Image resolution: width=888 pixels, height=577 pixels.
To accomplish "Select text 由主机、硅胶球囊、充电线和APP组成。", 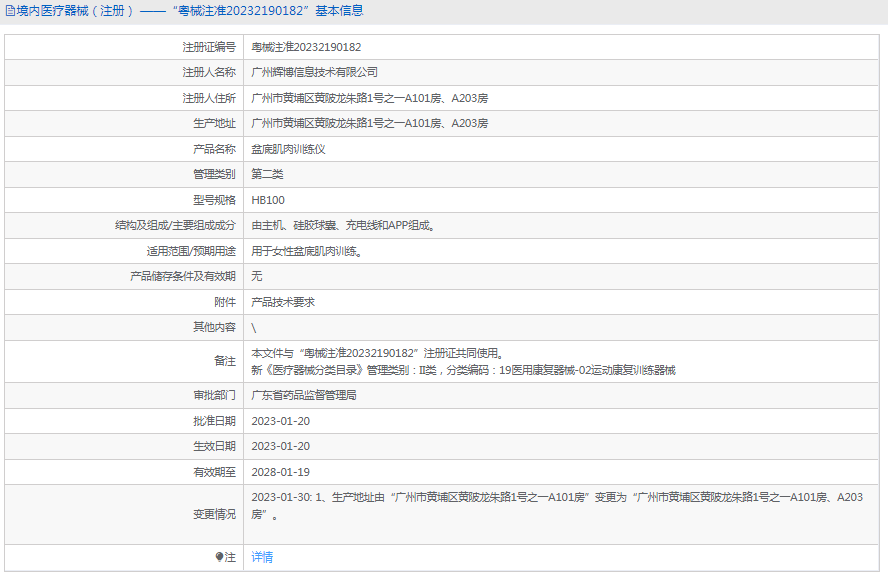I will click(x=344, y=225).
